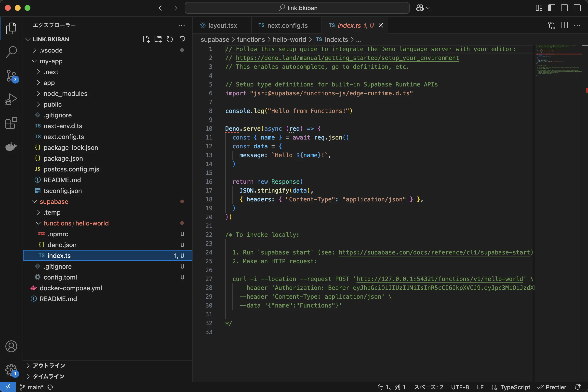Click the hello-world breadcrumb segment
This screenshot has height=392, width=588.
click(x=289, y=40)
